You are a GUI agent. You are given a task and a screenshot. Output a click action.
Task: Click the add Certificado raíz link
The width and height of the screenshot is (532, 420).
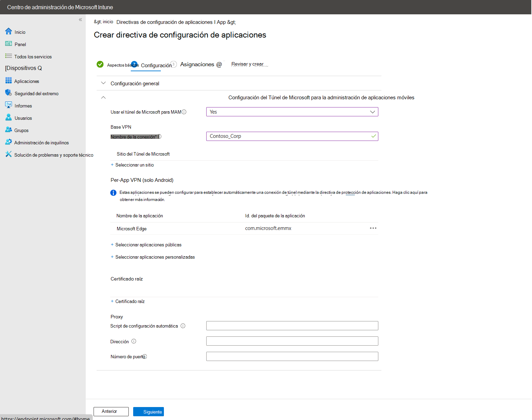click(x=130, y=302)
